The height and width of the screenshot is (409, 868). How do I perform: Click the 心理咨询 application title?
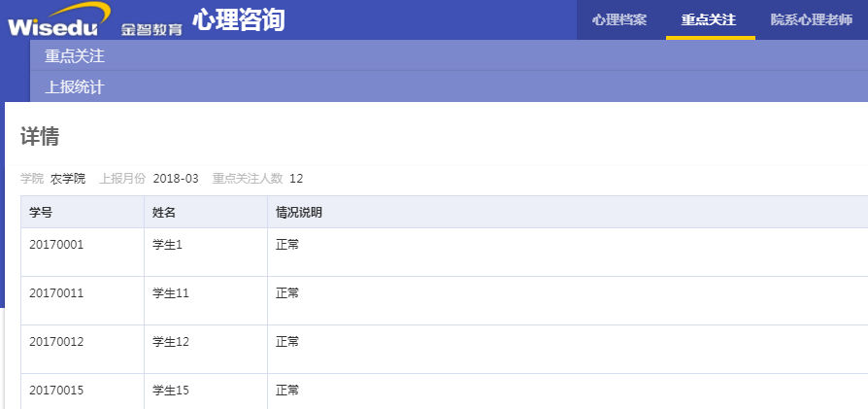tap(239, 20)
